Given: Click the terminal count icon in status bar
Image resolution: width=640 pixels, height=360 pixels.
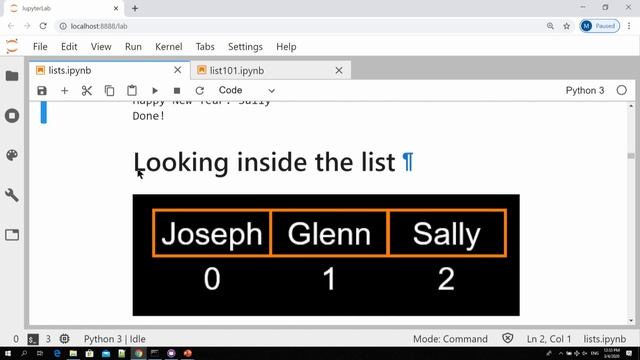Looking at the screenshot, I should pyautogui.click(x=33, y=339).
